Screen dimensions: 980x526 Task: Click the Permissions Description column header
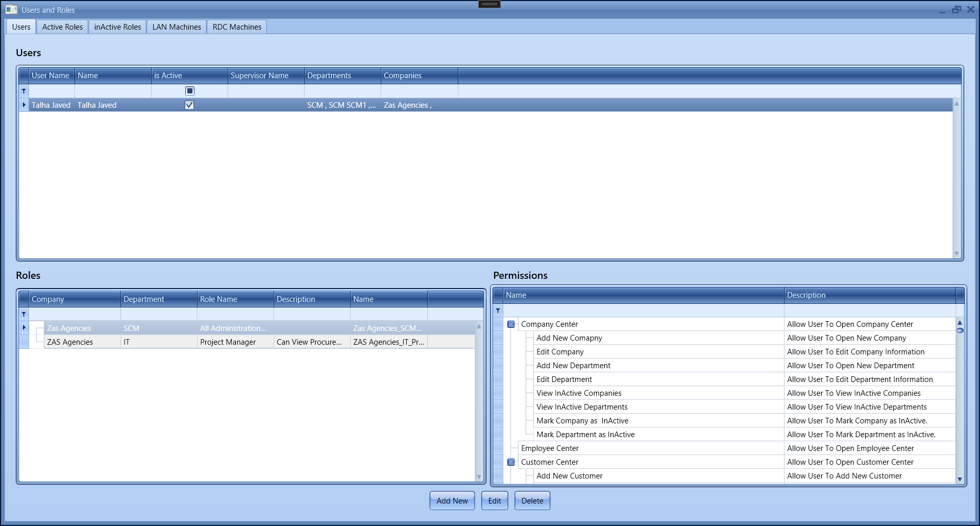[x=870, y=295]
